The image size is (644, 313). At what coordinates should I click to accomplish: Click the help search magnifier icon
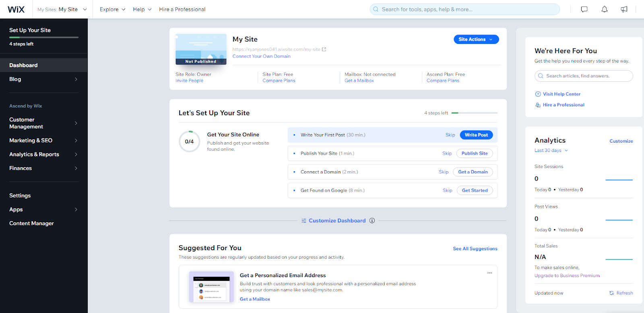(x=540, y=76)
